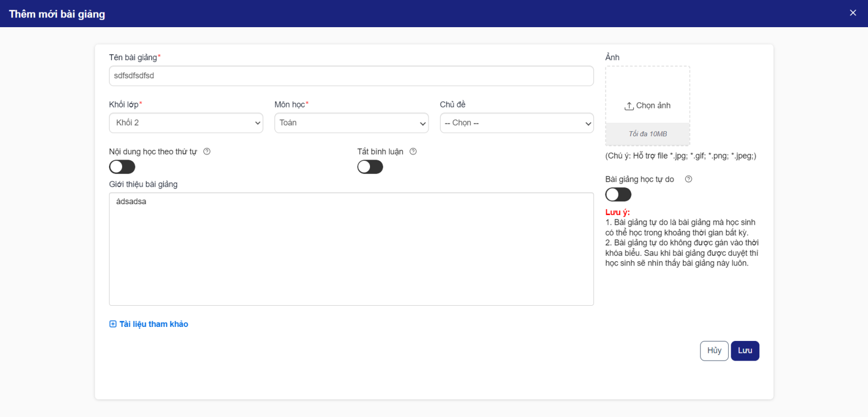
Task: Click help icon beside Bài giảng học tự do
Action: [688, 179]
